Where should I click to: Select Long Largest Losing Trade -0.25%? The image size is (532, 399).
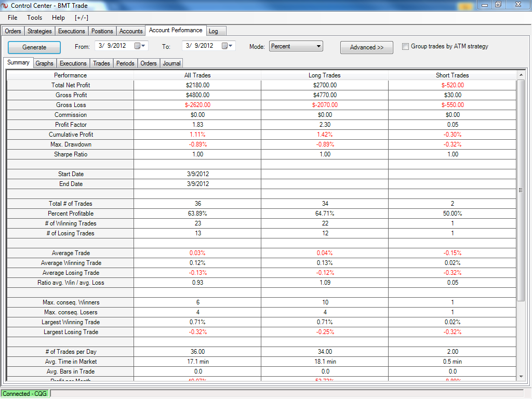point(325,332)
